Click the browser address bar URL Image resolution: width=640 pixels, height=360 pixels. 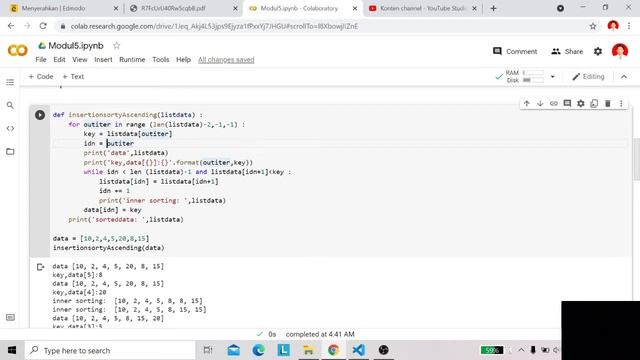click(x=214, y=26)
